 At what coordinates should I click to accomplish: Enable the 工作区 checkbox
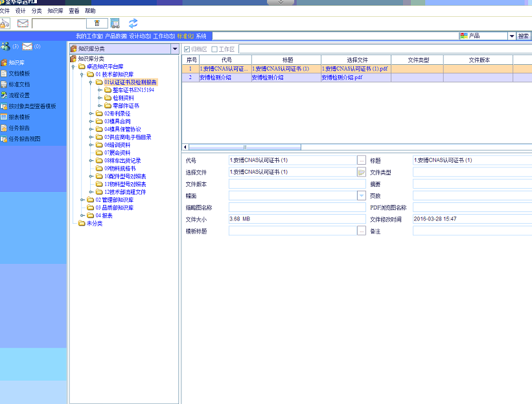(214, 49)
